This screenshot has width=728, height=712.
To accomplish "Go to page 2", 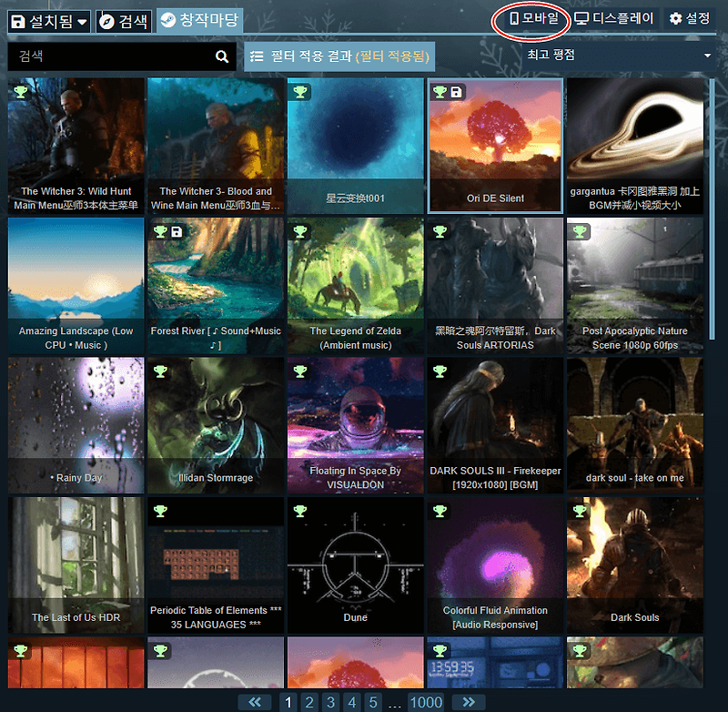I will tap(309, 702).
